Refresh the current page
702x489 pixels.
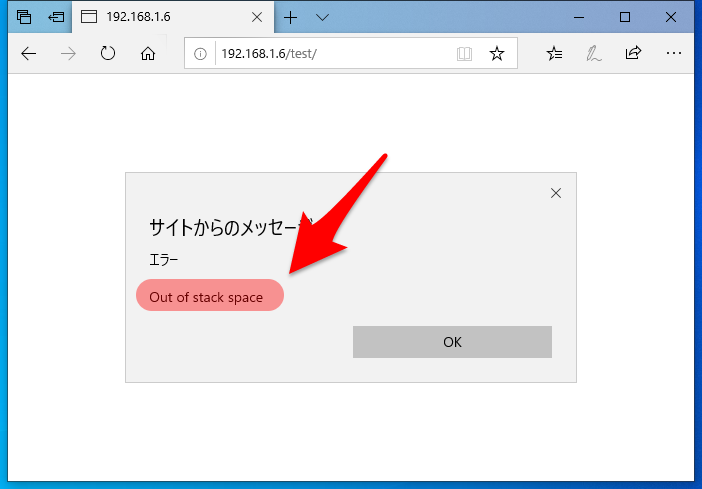[108, 54]
